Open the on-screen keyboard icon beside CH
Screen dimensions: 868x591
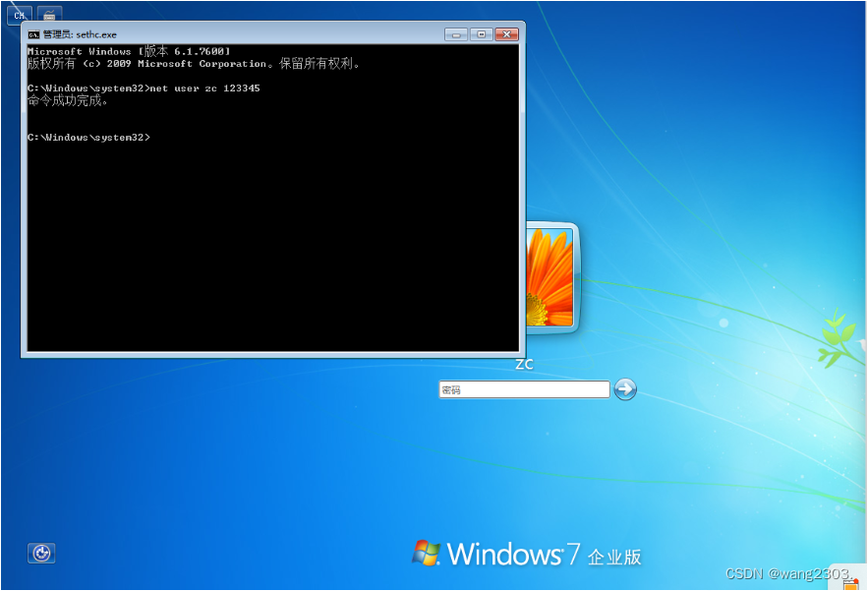(x=49, y=15)
